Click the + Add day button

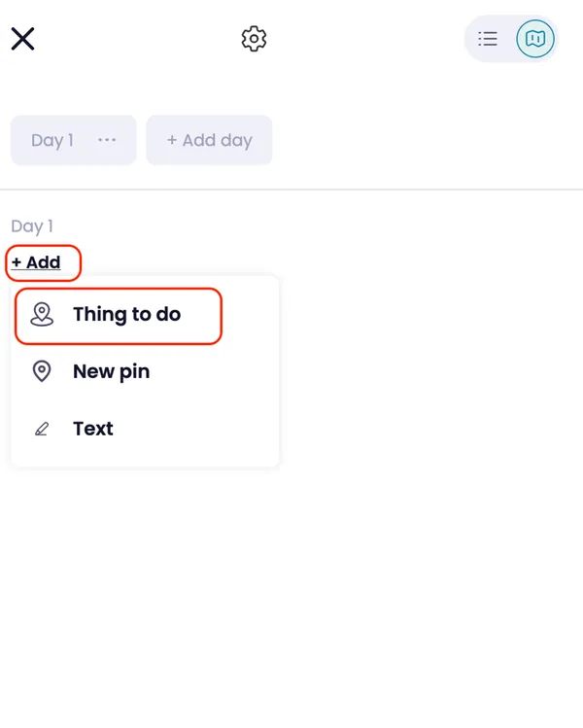209,141
